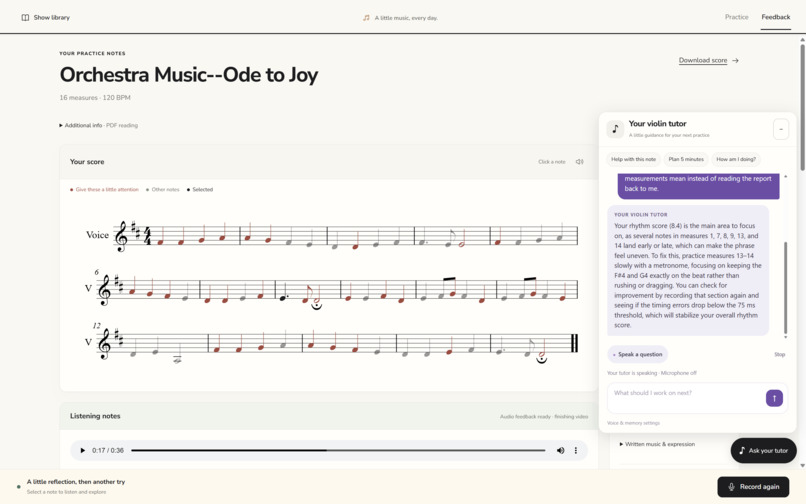Select the treble clef on the Voice staff
806x504 pixels.
click(x=121, y=236)
